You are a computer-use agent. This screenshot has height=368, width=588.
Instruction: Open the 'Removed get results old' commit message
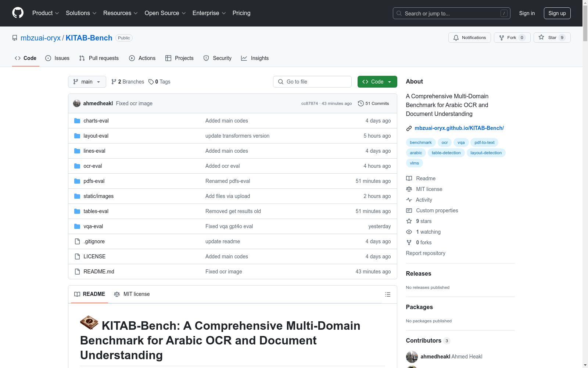tap(233, 211)
